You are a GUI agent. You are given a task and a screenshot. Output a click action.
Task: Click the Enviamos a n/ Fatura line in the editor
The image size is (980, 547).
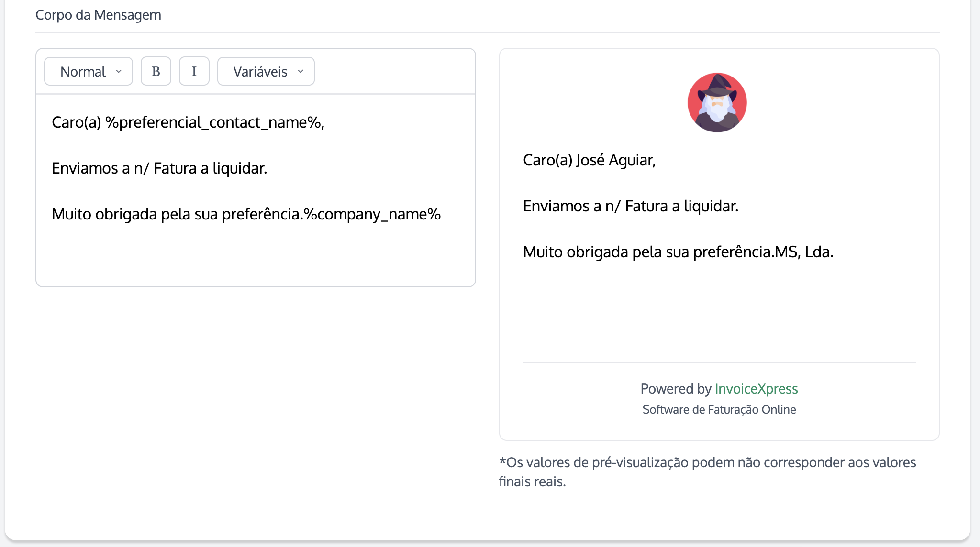pos(159,168)
